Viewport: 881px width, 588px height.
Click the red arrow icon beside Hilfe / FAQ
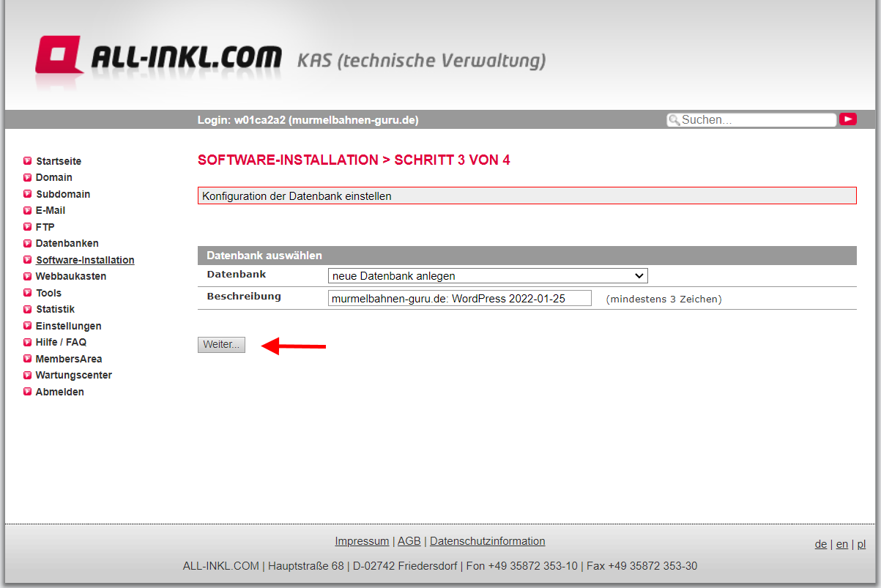28,342
